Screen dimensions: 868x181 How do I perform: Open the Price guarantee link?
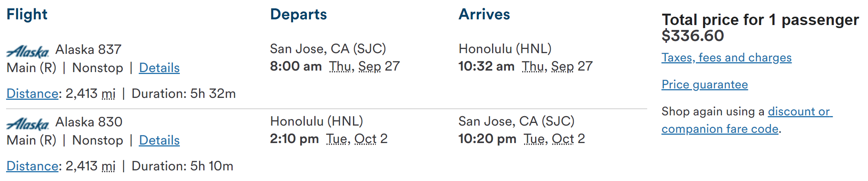705,85
